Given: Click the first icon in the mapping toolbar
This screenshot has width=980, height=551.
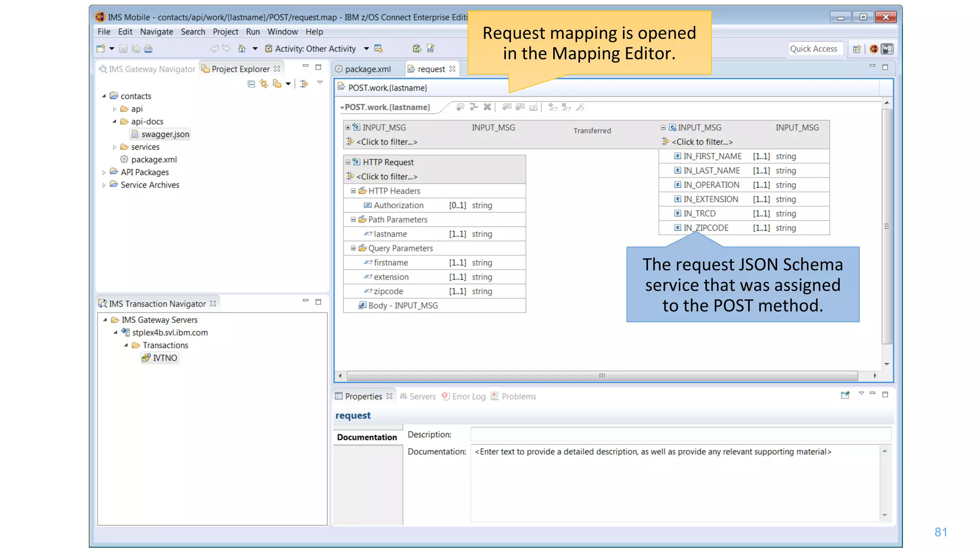Looking at the screenshot, I should click(x=460, y=107).
